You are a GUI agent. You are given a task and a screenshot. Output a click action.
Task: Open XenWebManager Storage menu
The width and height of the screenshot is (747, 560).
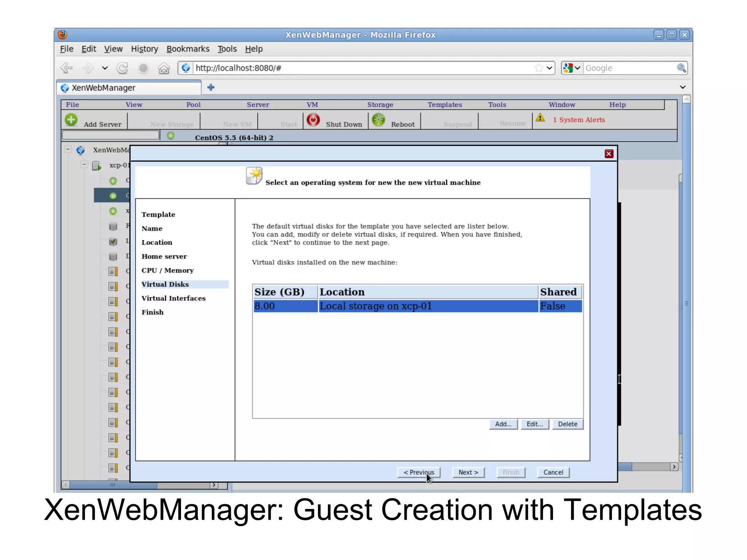point(380,105)
